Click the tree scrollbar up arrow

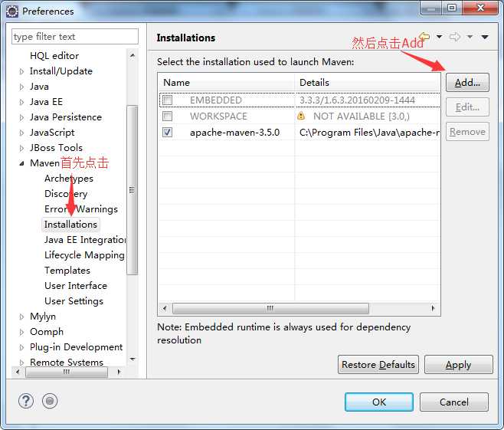132,55
